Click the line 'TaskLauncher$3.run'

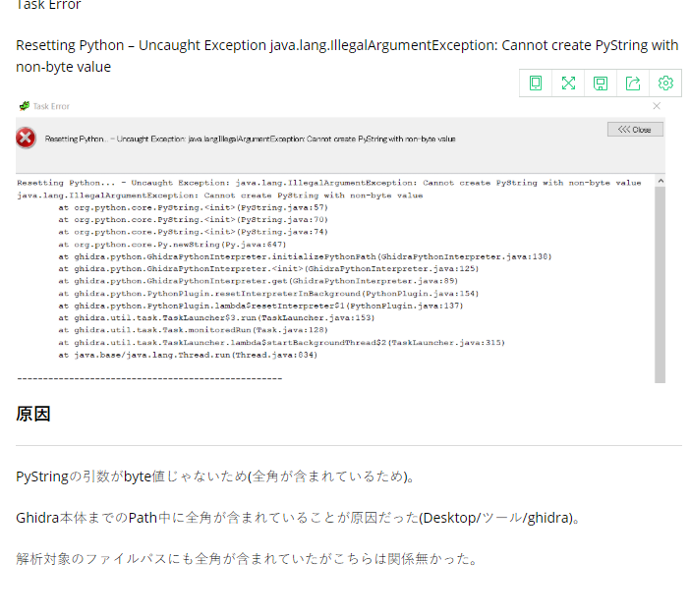pyautogui.click(x=216, y=317)
